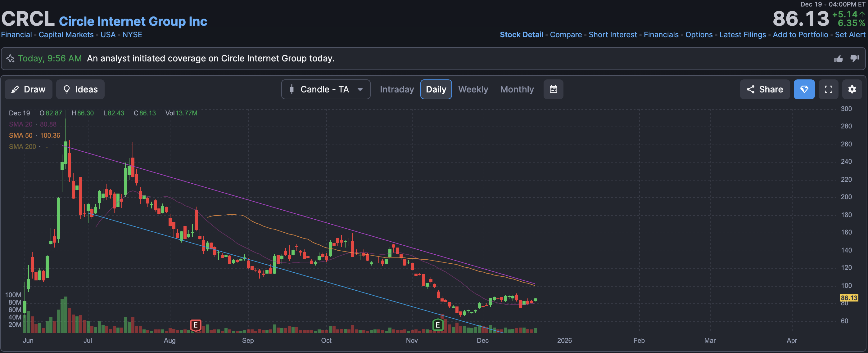
Task: Open the Draw tools menu
Action: [x=28, y=89]
